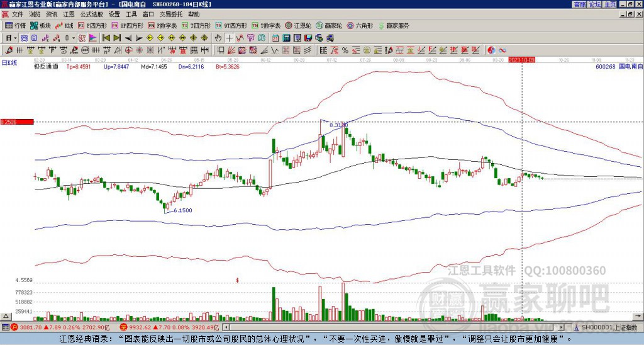Open the 设置 menu

click(x=114, y=14)
